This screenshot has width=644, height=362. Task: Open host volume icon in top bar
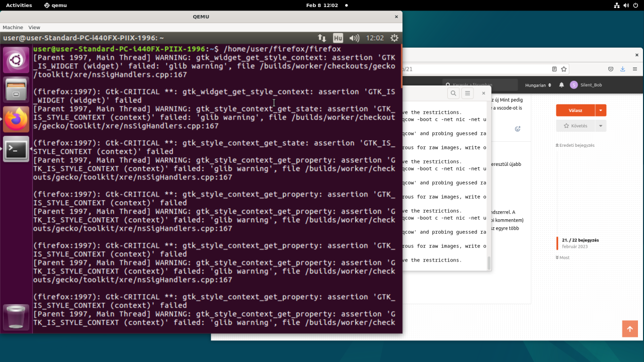pyautogui.click(x=627, y=5)
